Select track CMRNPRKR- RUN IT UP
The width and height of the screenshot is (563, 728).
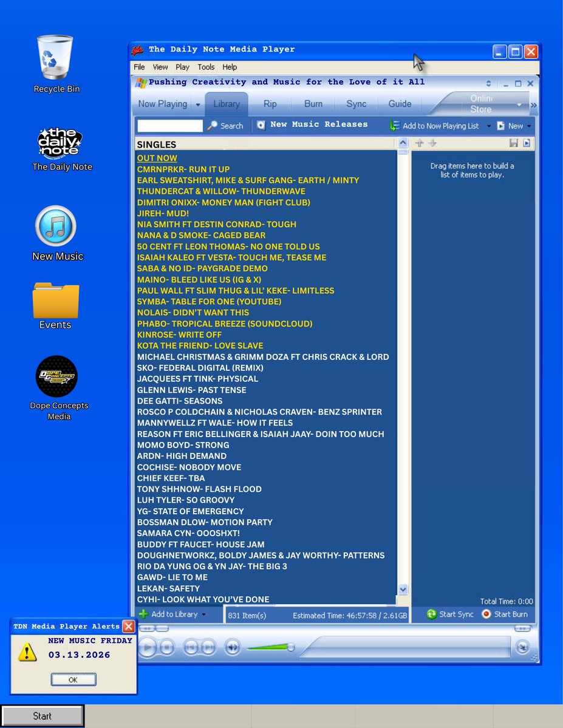183,169
